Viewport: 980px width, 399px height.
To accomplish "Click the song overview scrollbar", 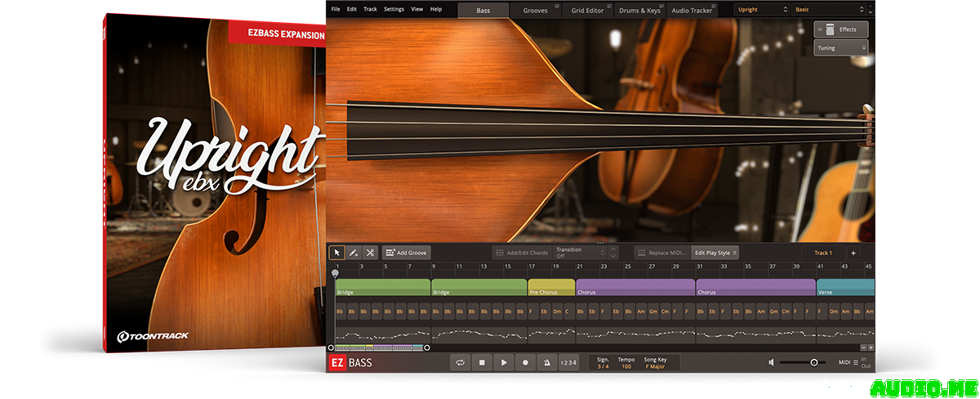I will [x=378, y=347].
